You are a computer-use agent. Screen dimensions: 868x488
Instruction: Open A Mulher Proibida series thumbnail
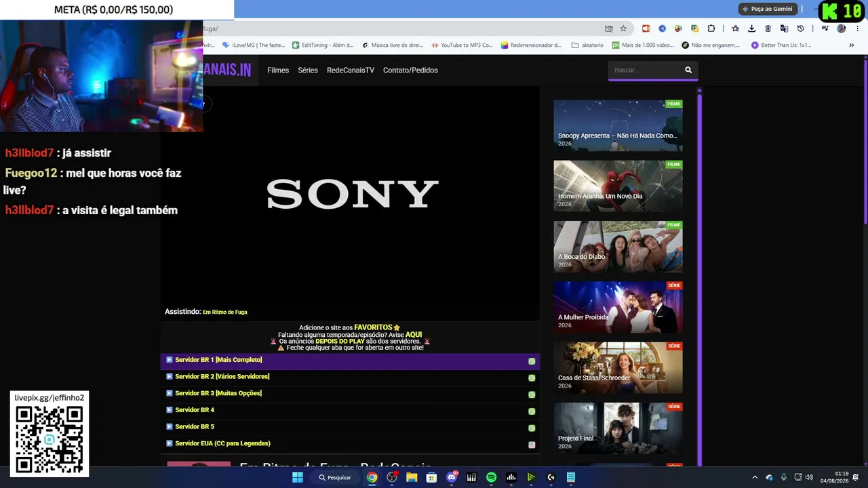[x=618, y=307]
